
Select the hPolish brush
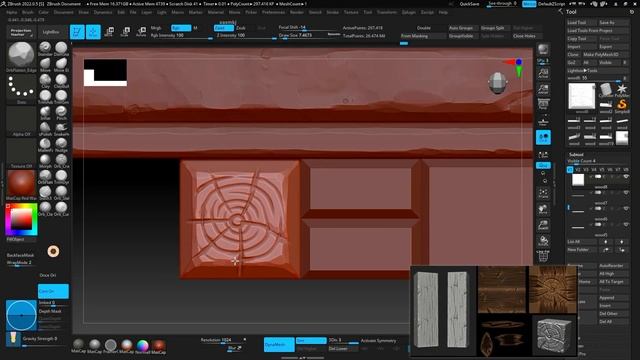click(x=45, y=128)
